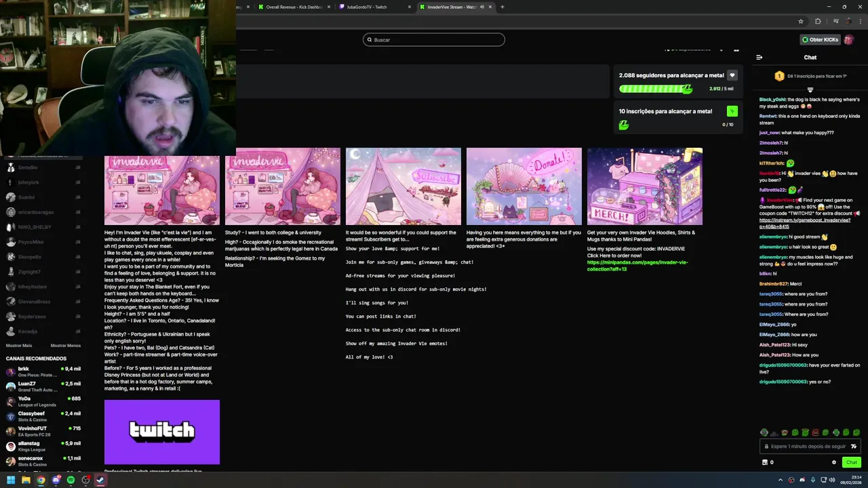Open followed channel Skoopello in sidebar
Screen dimensions: 868x488
(x=43, y=257)
